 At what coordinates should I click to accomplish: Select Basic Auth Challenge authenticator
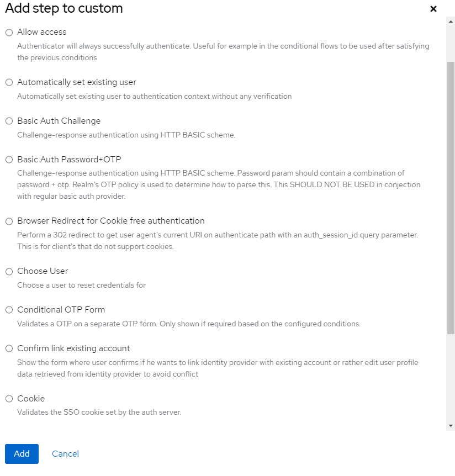point(9,120)
